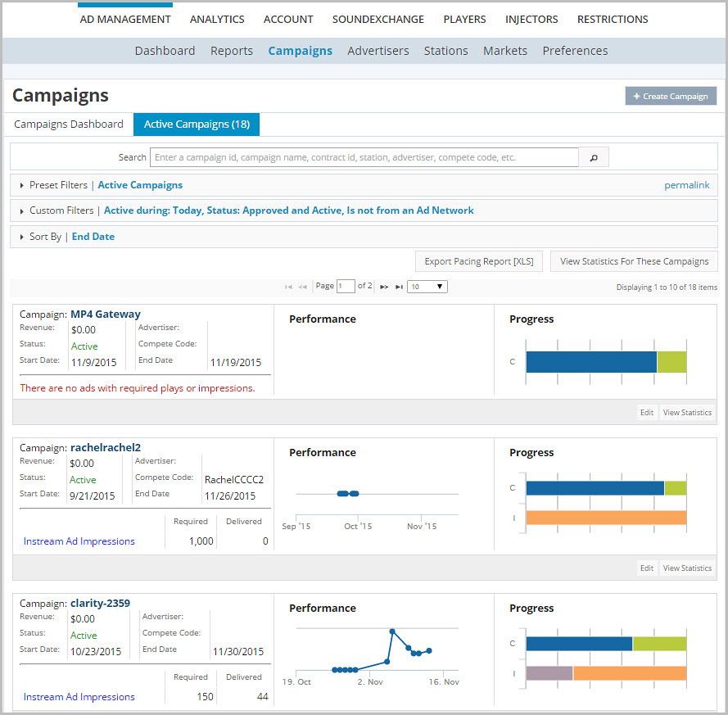Switch to the Campaigns Dashboard tab
Viewport: 728px width, 715px height.
coord(68,124)
